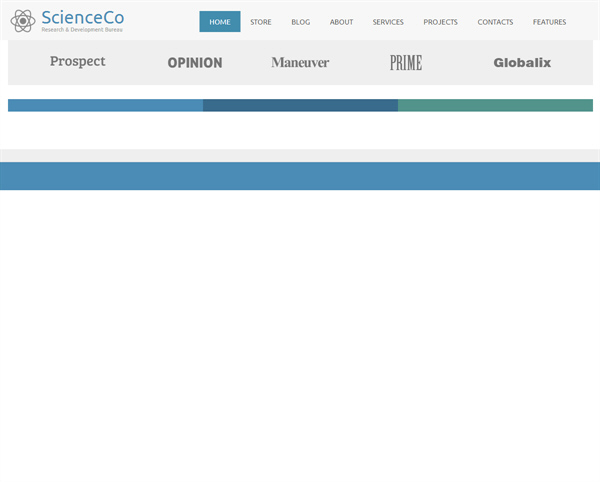Open the FEATURES menu item
This screenshot has height=482, width=600.
tap(549, 22)
